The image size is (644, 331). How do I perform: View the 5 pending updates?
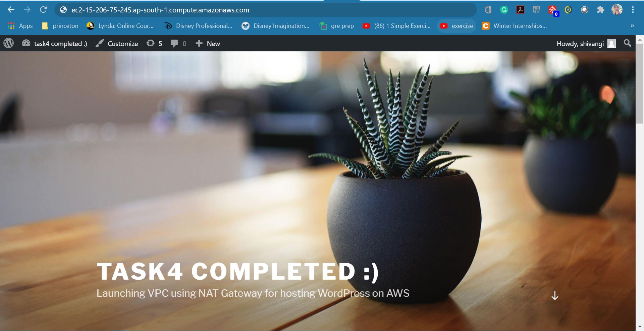click(154, 44)
